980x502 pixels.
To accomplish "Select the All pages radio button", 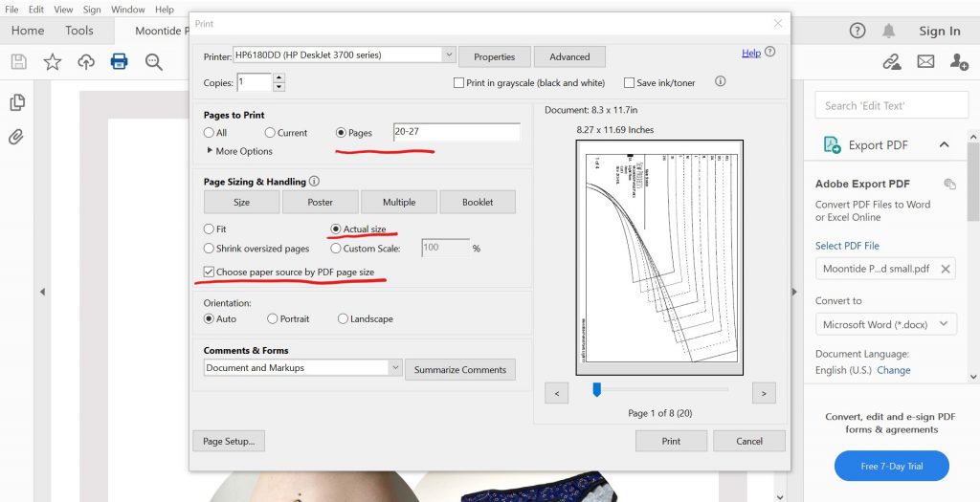I will click(209, 132).
